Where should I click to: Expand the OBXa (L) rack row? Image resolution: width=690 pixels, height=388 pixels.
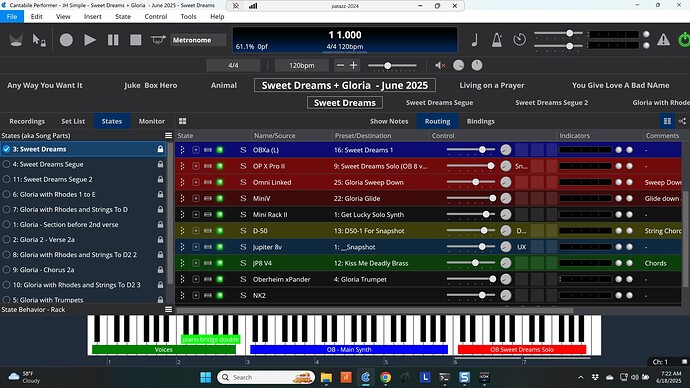tap(195, 150)
